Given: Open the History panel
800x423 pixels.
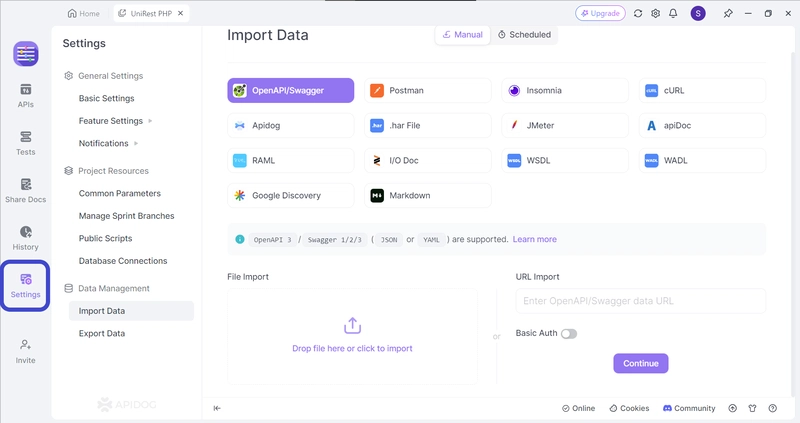Looking at the screenshot, I should point(26,238).
